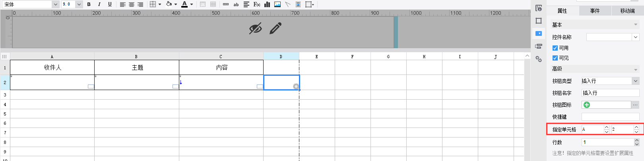
Task: Switch to the 属性 tab
Action: 563,11
